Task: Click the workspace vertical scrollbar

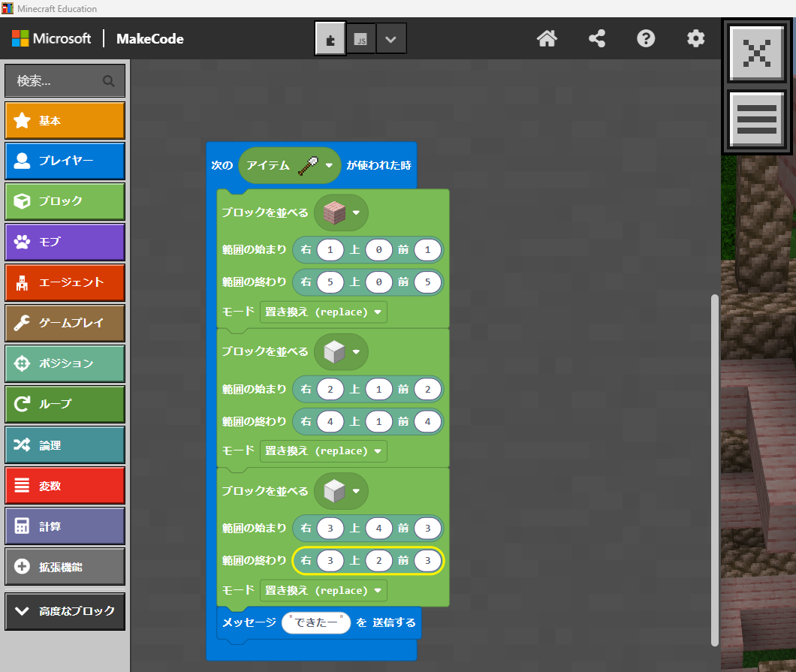Action: 714,470
